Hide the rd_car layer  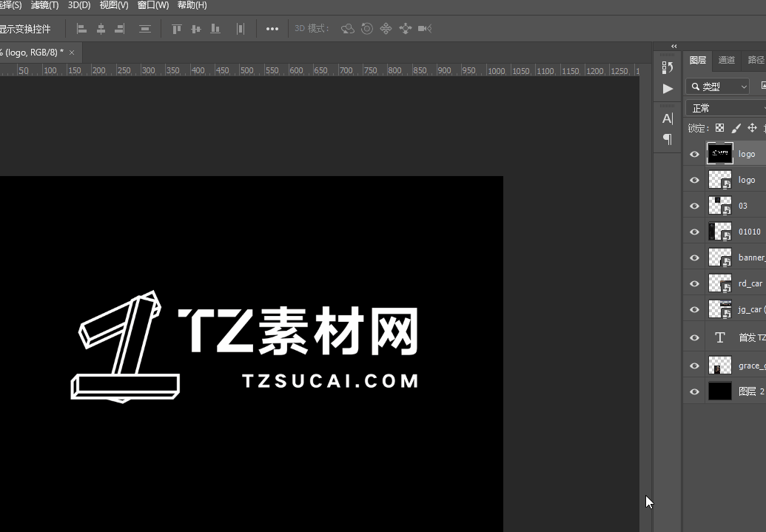694,284
